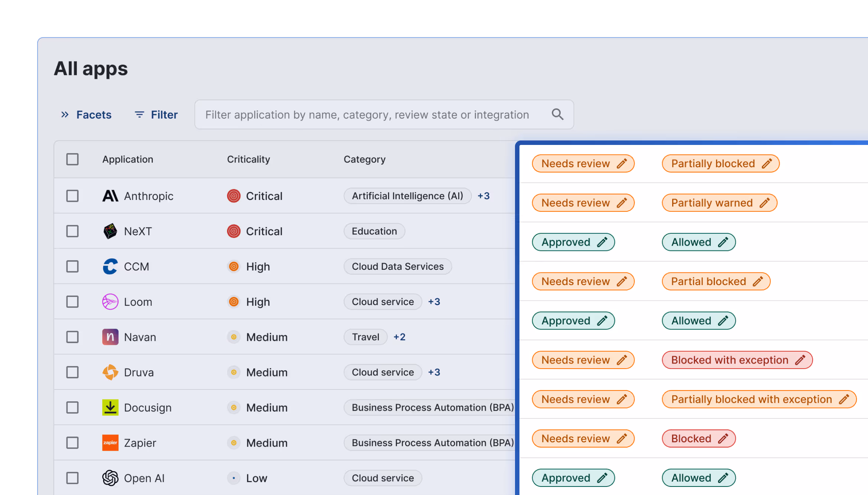Viewport: 868px width, 495px height.
Task: Click the Navan logo icon
Action: pyautogui.click(x=110, y=337)
